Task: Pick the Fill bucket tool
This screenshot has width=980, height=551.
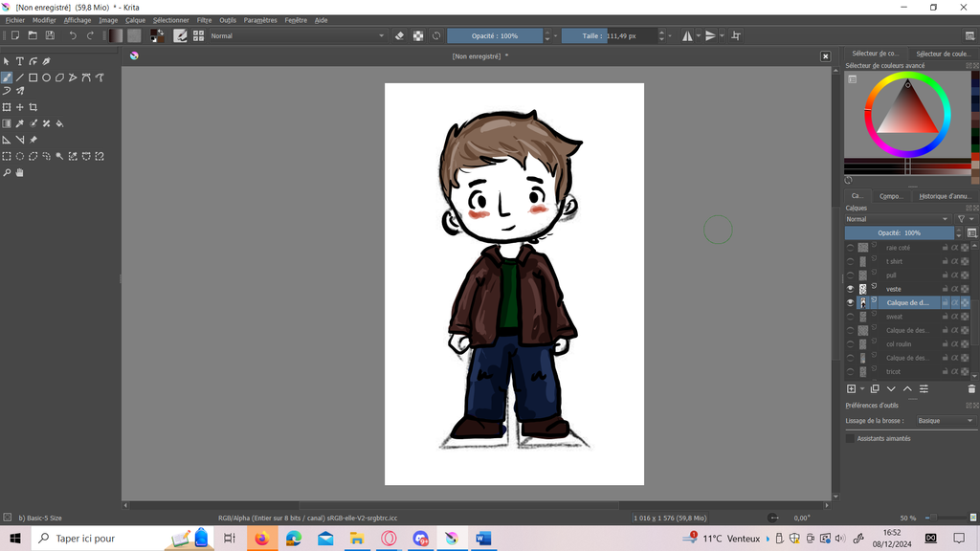Action: click(x=60, y=123)
